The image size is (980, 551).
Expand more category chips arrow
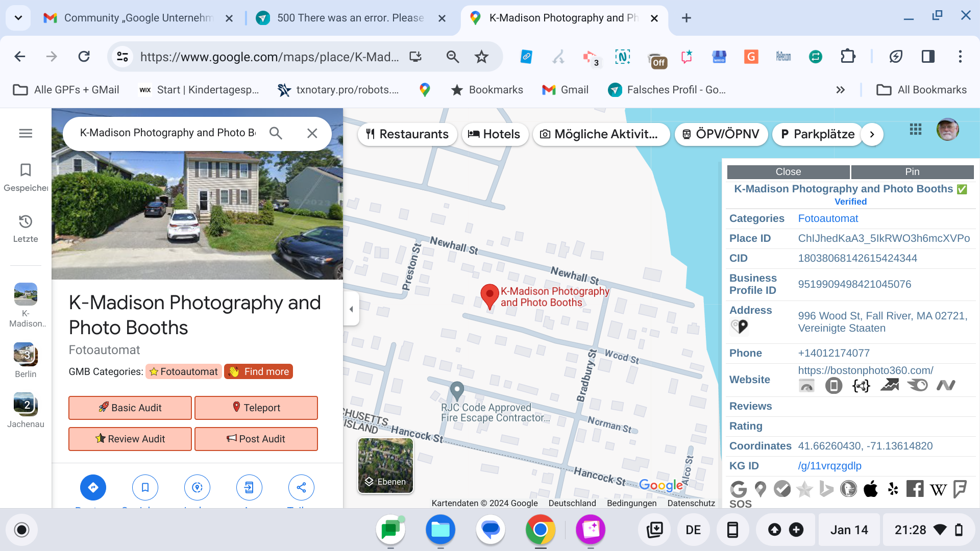point(872,134)
